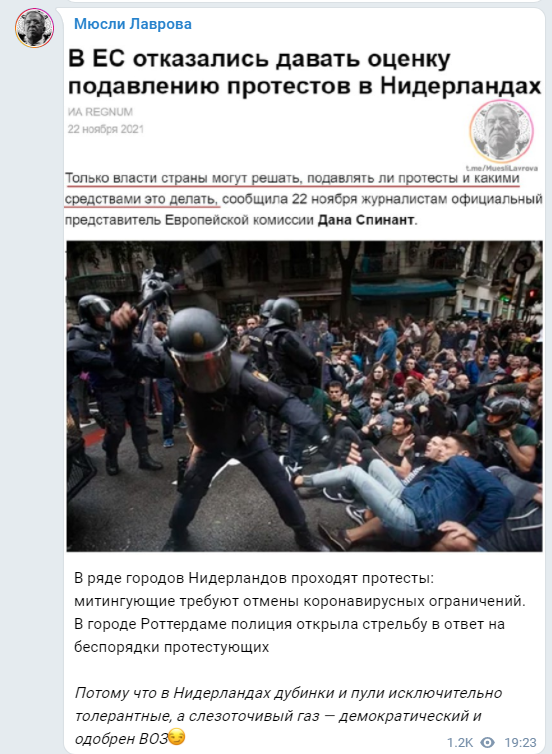The height and width of the screenshot is (754, 552).
Task: Click the circular Lavrov watermark logo
Action: point(502,132)
